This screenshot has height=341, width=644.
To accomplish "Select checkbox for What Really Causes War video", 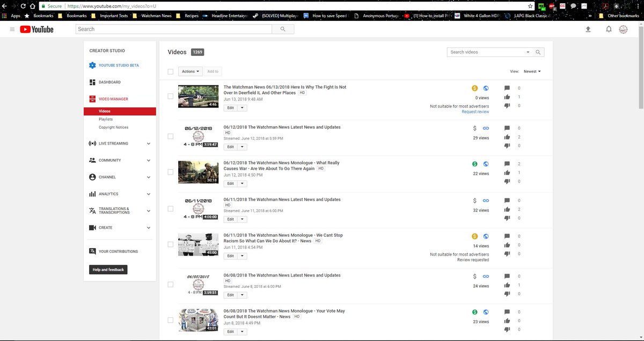I will click(x=171, y=172).
